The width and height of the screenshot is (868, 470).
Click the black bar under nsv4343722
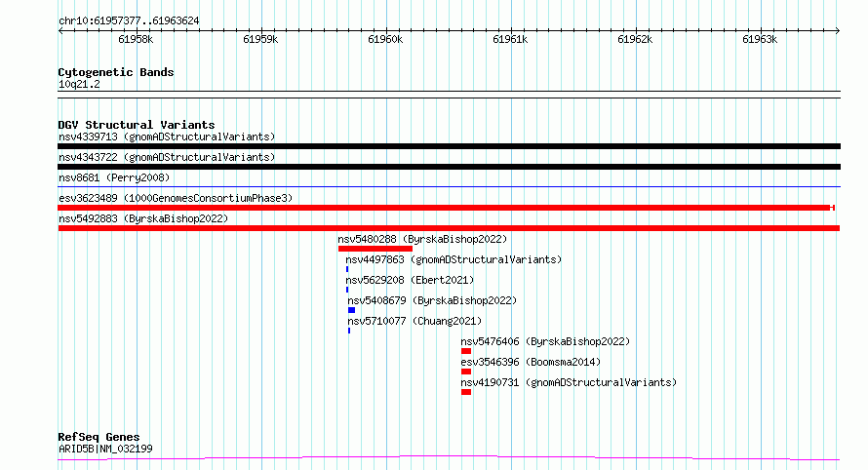449,167
